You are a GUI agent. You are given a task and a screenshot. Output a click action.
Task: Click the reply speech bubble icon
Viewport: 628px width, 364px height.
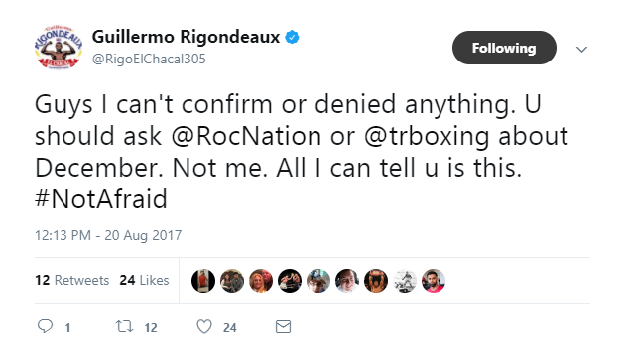[x=45, y=326]
